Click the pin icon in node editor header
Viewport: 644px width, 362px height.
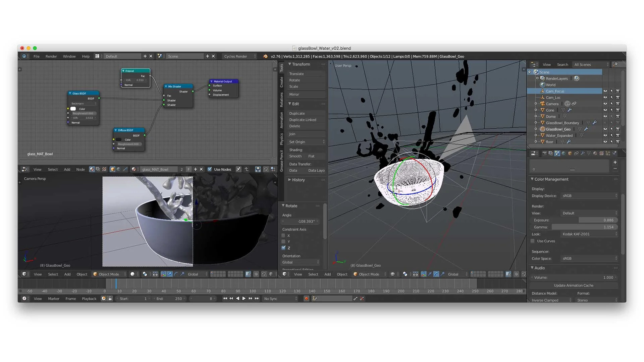238,169
